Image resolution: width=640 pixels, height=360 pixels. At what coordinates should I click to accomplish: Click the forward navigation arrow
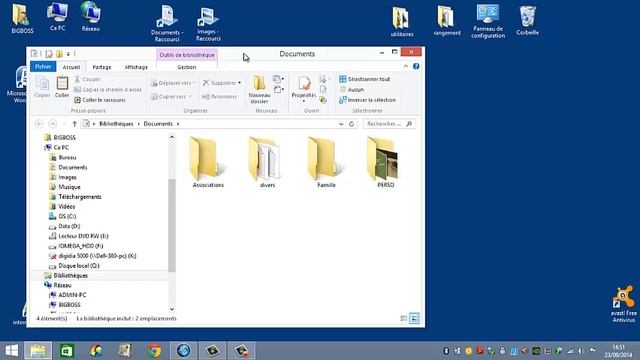pos(53,124)
